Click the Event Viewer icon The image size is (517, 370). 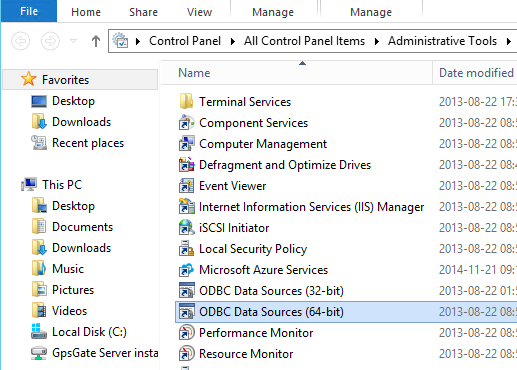click(x=186, y=186)
